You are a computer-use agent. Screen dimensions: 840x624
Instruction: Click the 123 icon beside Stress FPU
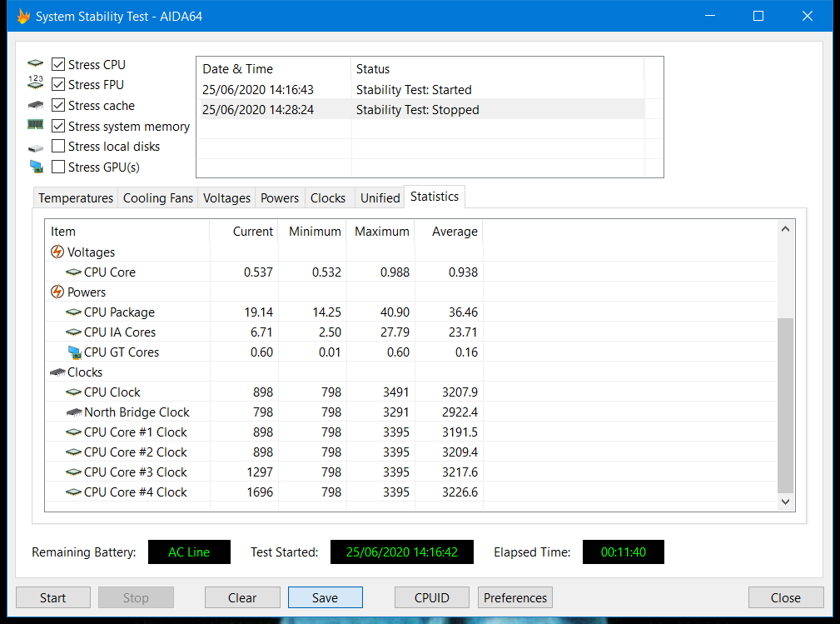[35, 82]
